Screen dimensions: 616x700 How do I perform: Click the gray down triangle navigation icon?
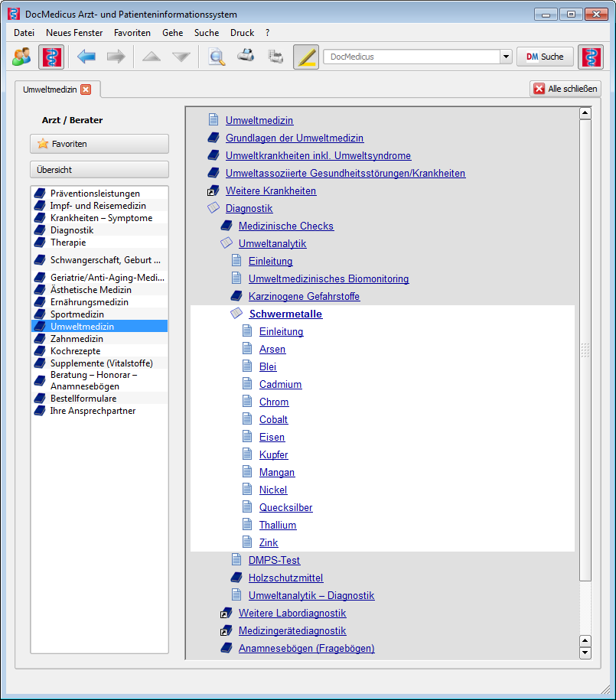click(x=181, y=57)
